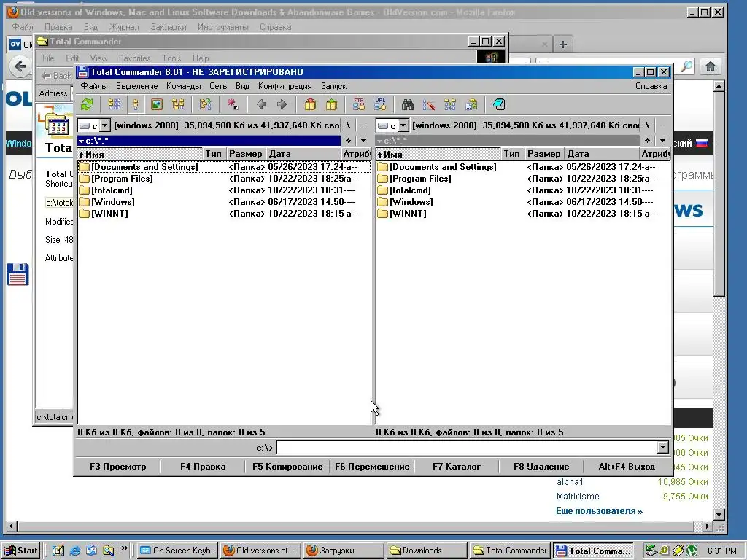
Task: Expand the command line history dropdown
Action: 662,447
